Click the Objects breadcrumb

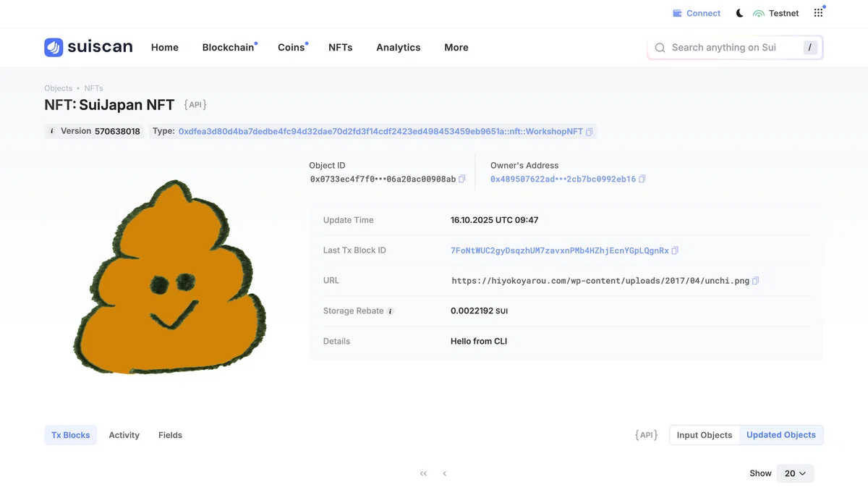pyautogui.click(x=59, y=88)
